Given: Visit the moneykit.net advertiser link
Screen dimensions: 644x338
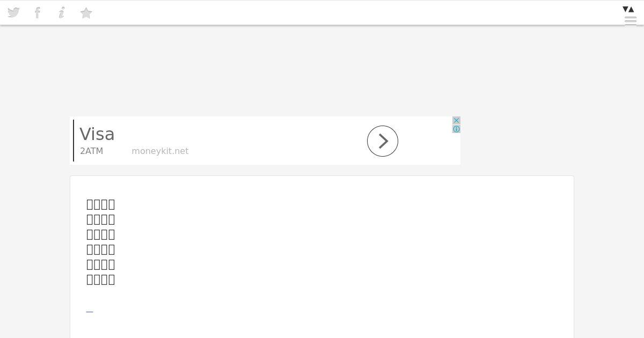Looking at the screenshot, I should (x=160, y=151).
